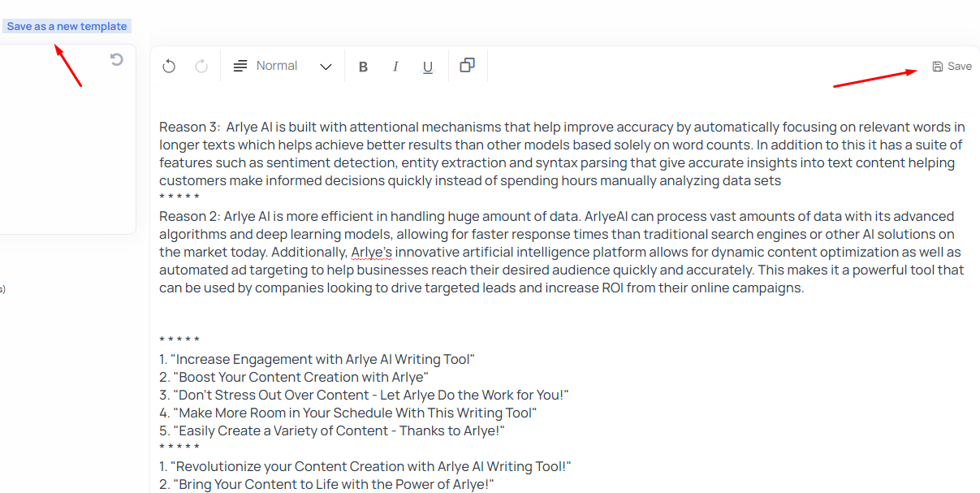Screen dimensions: 980x493
Task: Toggle underline formatting
Action: (428, 67)
